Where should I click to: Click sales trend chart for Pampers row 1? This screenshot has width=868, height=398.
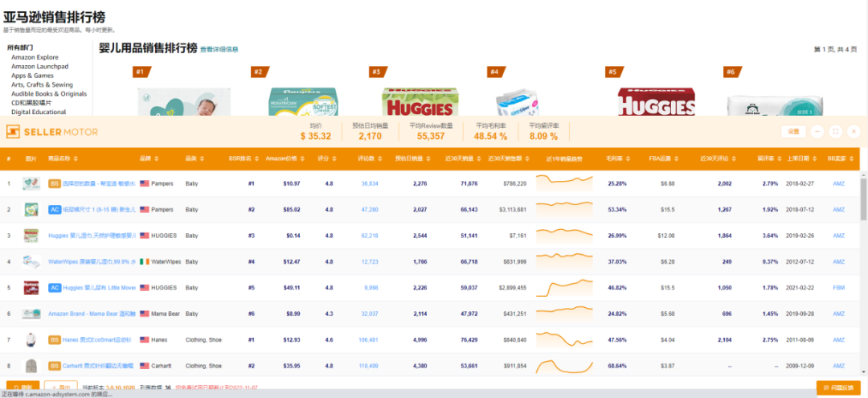564,183
